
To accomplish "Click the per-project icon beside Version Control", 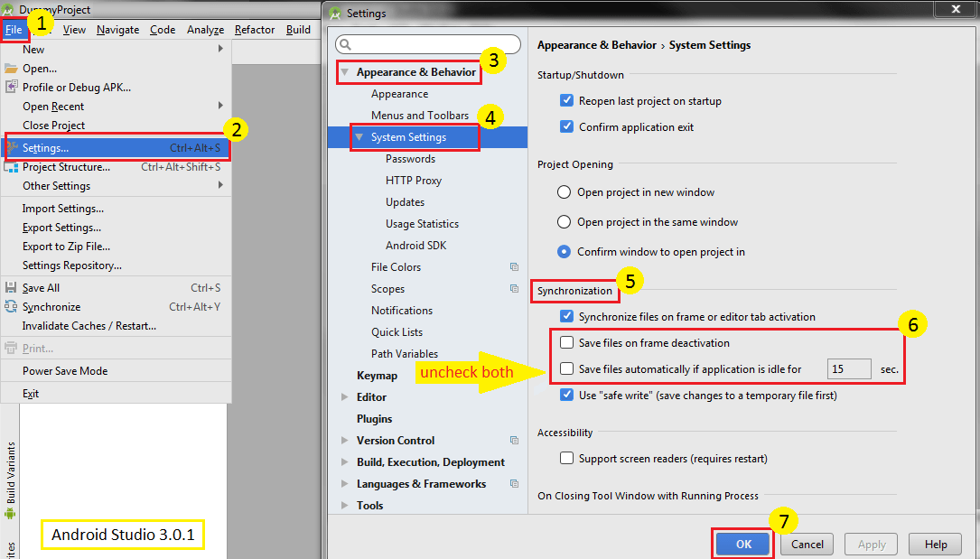I will [514, 441].
